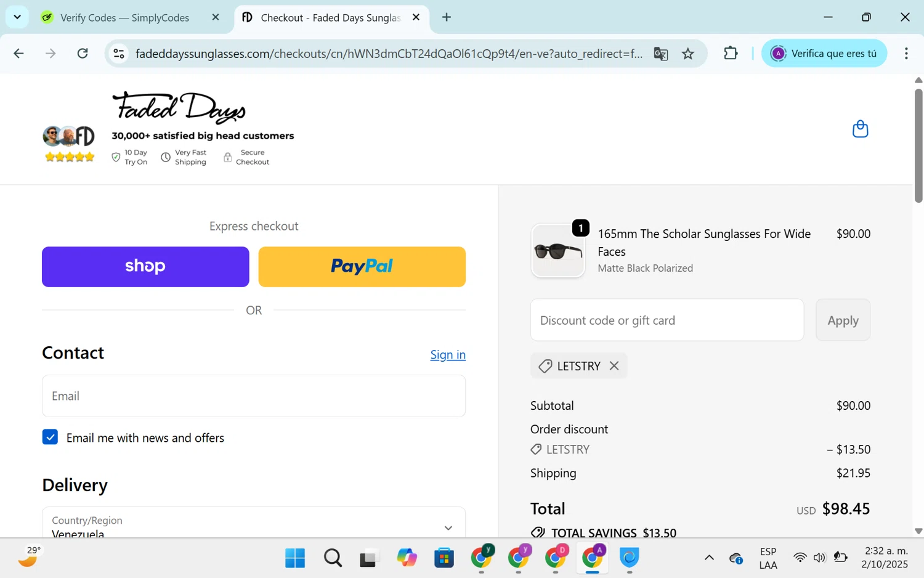The image size is (924, 578).
Task: Click the Shipping $21.95 value
Action: pos(853,473)
